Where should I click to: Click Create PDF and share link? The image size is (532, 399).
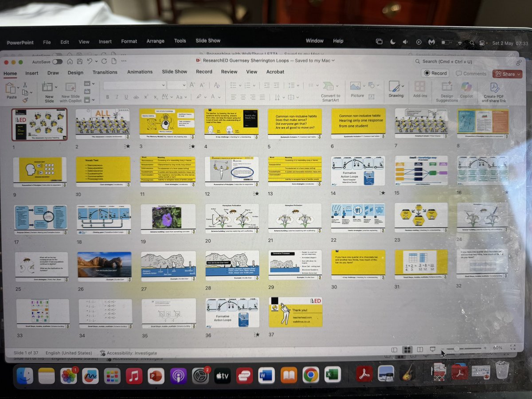pos(494,92)
